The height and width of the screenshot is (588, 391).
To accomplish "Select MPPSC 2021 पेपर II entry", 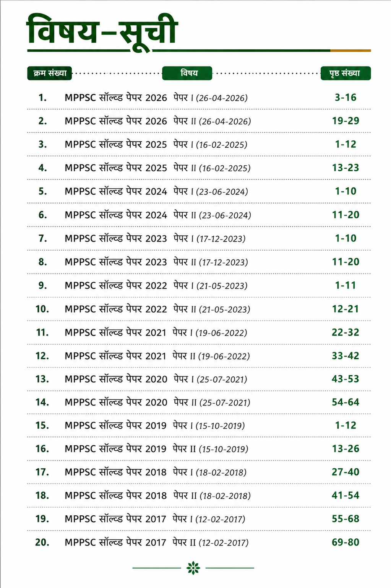I will pos(199,356).
